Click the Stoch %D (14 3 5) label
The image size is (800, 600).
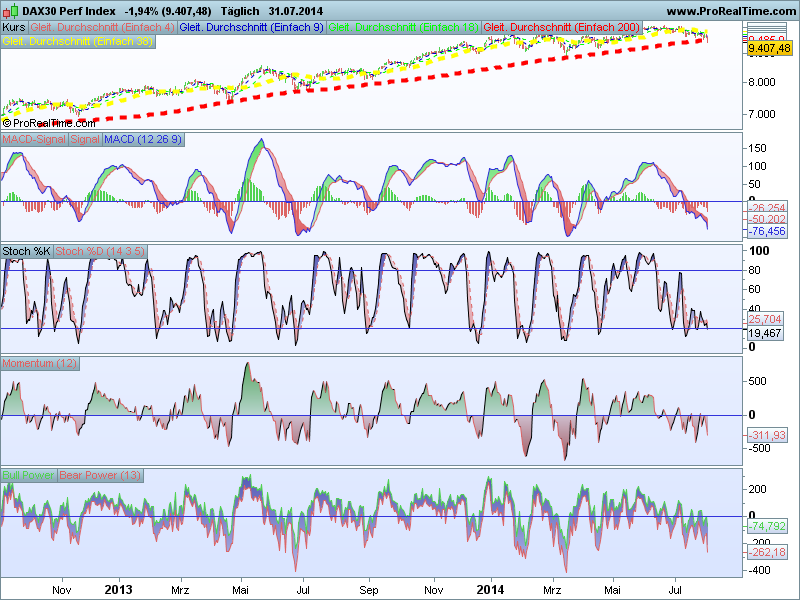pos(100,251)
